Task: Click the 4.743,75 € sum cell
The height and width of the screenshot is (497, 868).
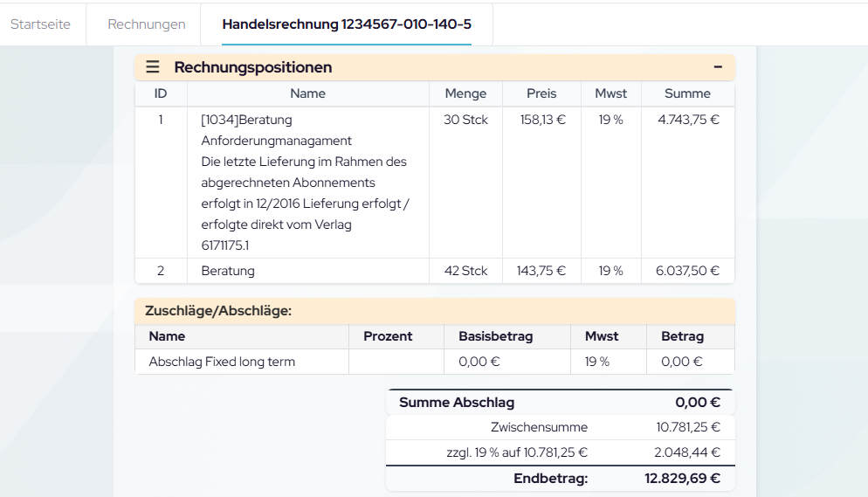Action: (x=688, y=120)
